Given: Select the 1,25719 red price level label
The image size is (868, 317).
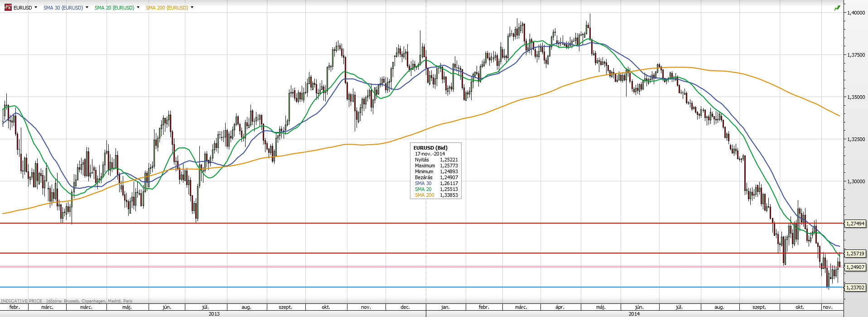Looking at the screenshot, I should [x=855, y=254].
